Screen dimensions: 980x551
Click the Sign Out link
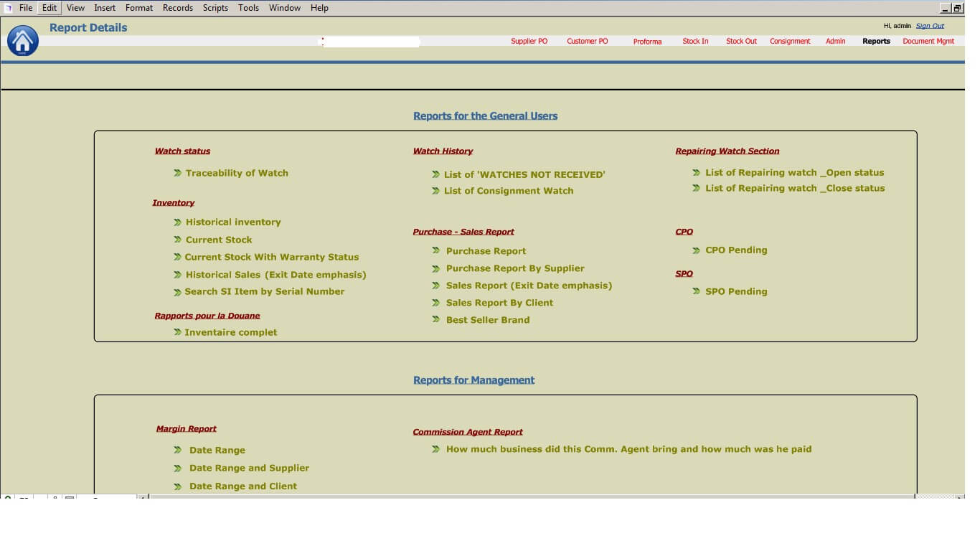930,26
